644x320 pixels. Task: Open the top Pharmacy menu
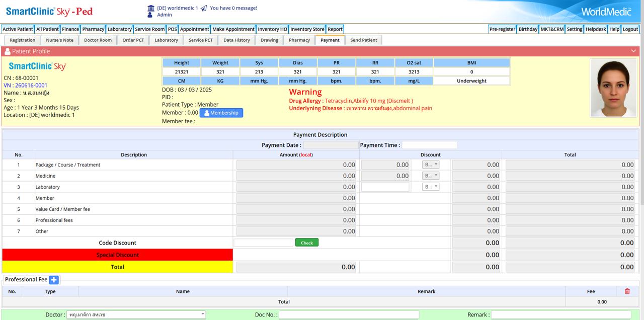93,29
